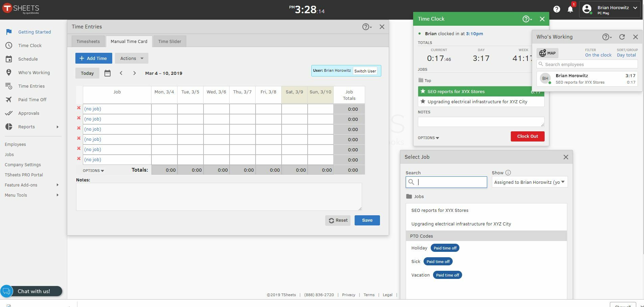Click the Clock Out button
644x307 pixels.
point(527,136)
